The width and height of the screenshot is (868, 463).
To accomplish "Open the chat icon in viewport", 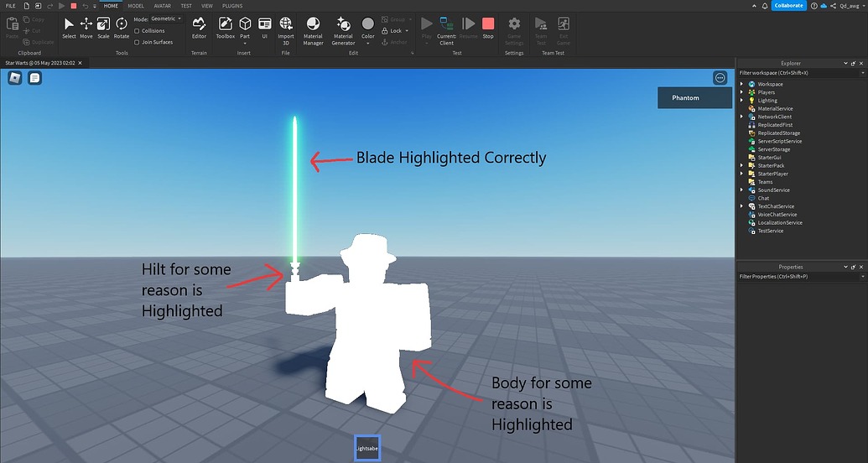I will coord(35,78).
